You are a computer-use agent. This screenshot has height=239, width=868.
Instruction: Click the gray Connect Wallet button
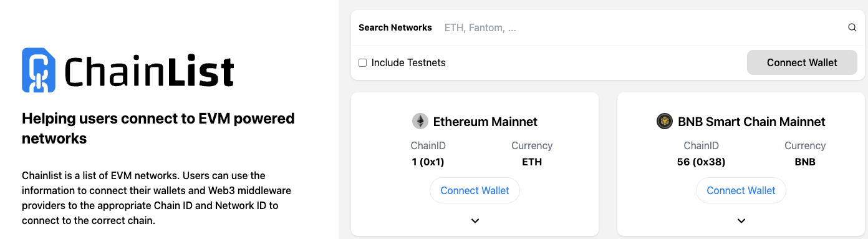tap(802, 62)
